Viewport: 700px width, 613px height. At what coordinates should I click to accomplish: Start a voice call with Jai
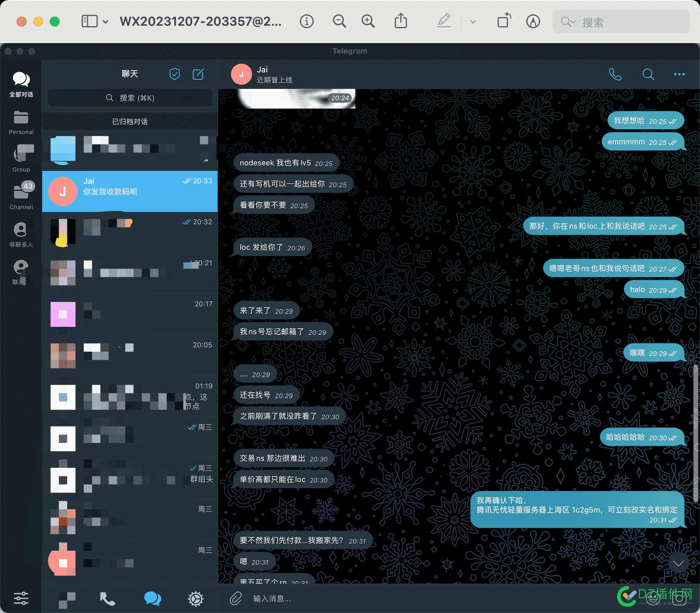coord(615,74)
